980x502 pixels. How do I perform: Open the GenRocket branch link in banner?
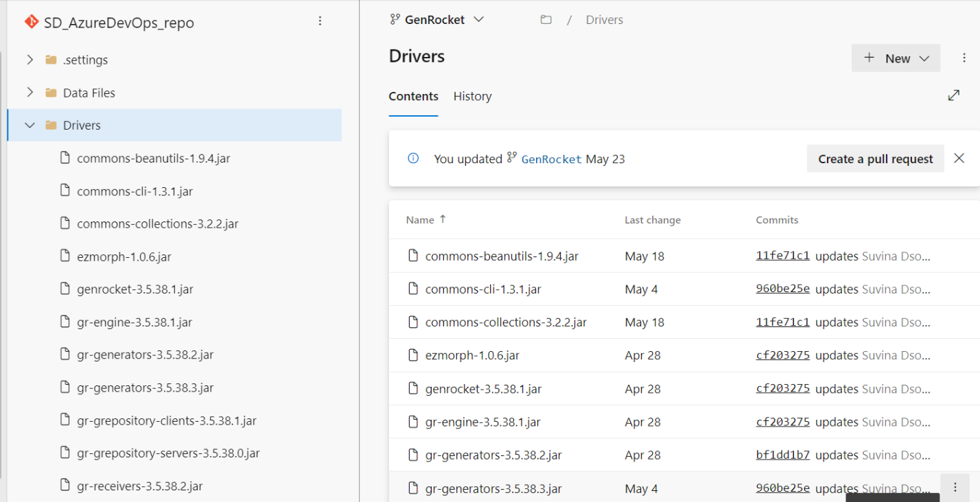click(x=551, y=159)
